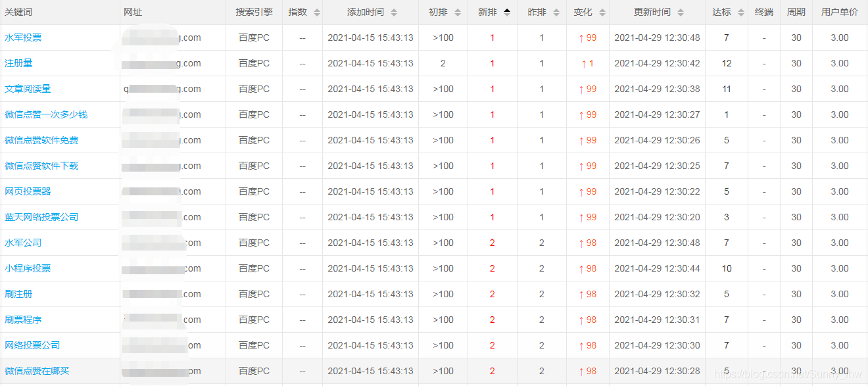
Task: Click 达标 value 10 in 小程序投票 row
Action: [x=727, y=268]
